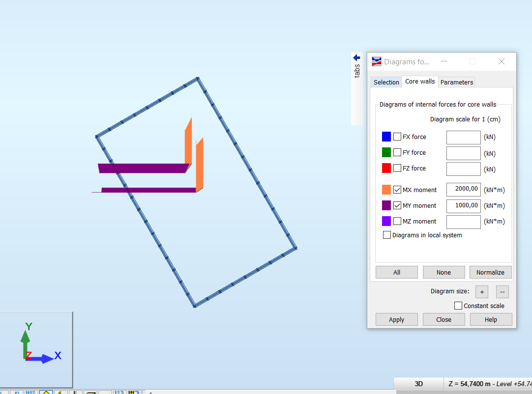Click the diagram icon in the dialog title bar
Viewport: 532px width, 394px height.
click(376, 61)
